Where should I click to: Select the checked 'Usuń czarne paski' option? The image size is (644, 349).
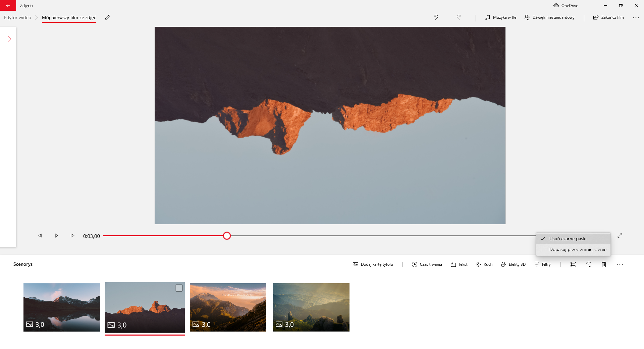click(x=568, y=239)
